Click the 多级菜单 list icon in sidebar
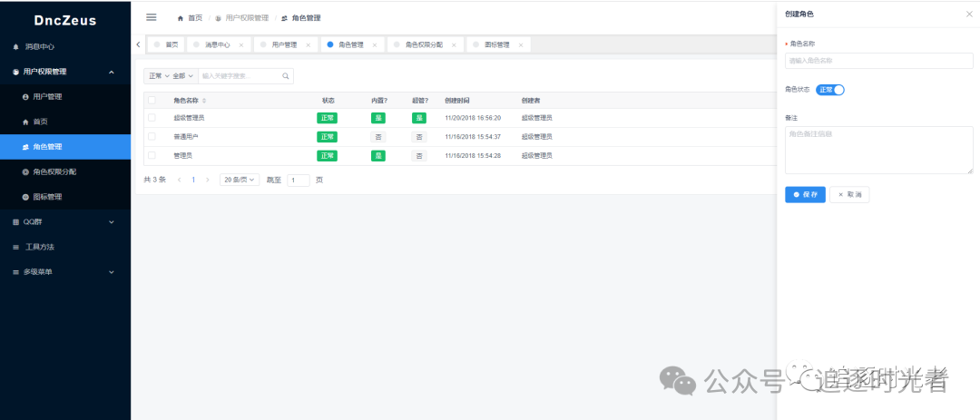This screenshot has width=980, height=420. (16, 272)
